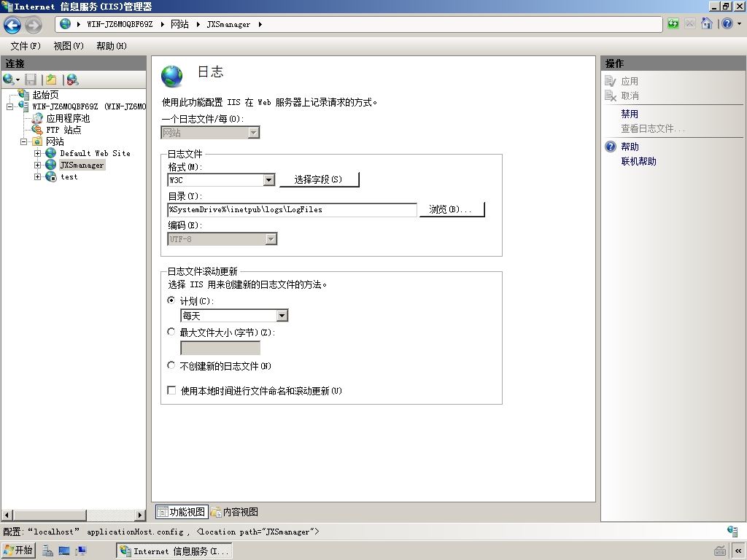The image size is (747, 560).
Task: Click the save floppy disk icon
Action: pos(31,79)
